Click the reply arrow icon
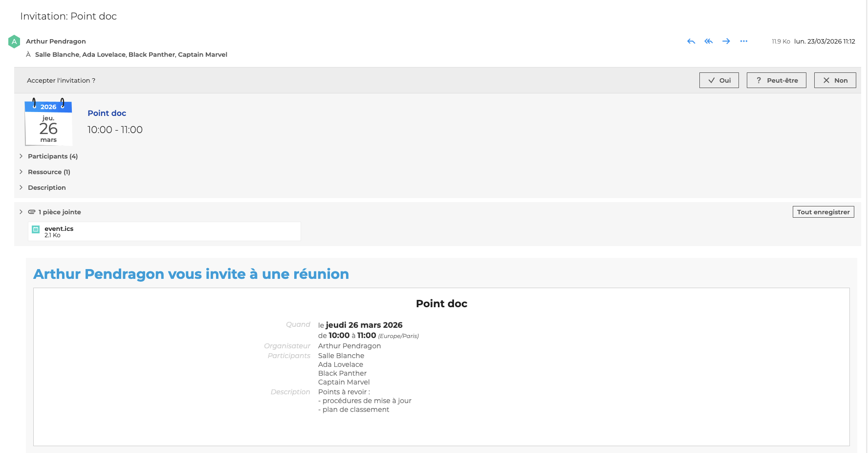The width and height of the screenshot is (868, 453). click(x=691, y=42)
